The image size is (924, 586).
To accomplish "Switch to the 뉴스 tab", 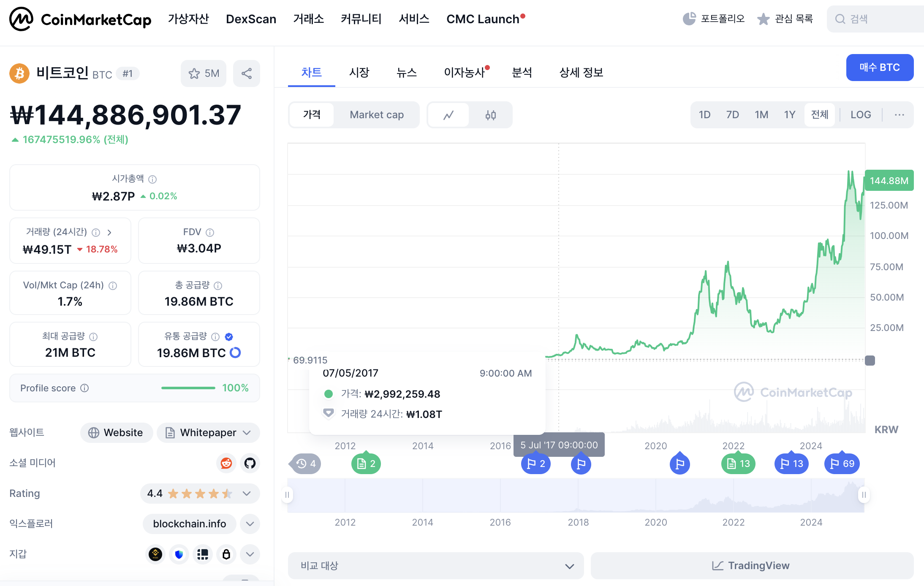I will (406, 73).
